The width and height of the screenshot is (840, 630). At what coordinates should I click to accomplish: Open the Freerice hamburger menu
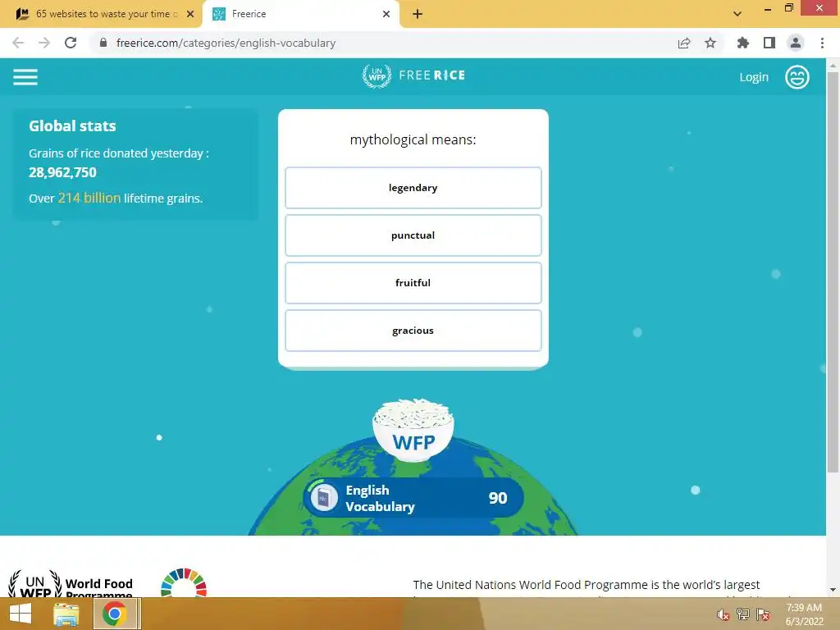click(x=25, y=77)
